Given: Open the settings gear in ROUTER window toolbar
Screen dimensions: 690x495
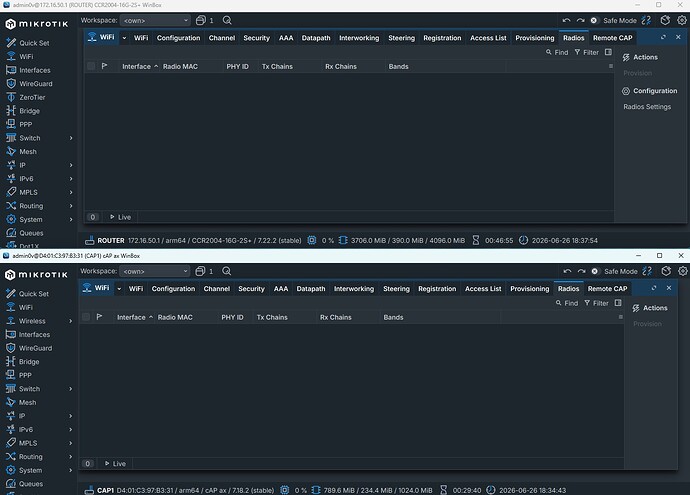Looking at the screenshot, I should point(682,20).
